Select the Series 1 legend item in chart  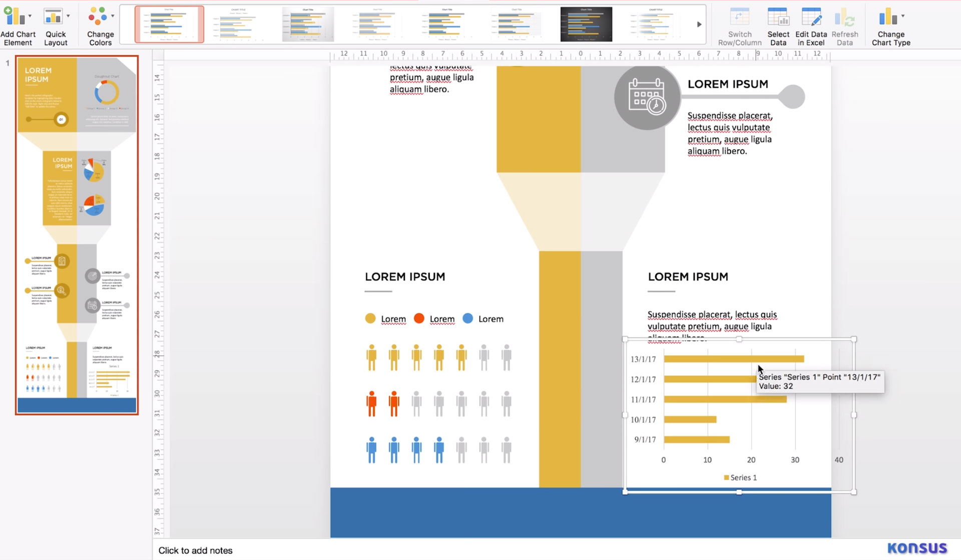click(x=740, y=477)
